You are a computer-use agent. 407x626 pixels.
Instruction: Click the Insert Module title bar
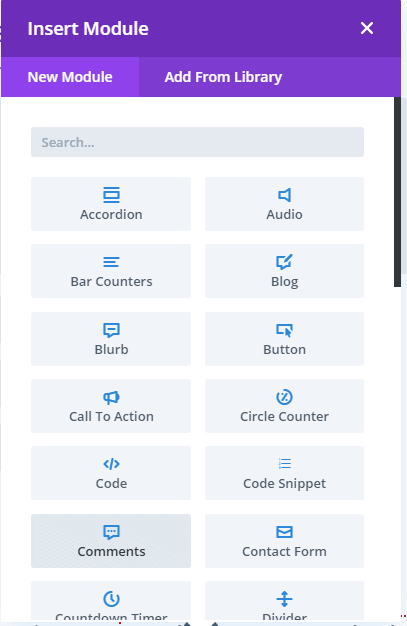(x=201, y=28)
